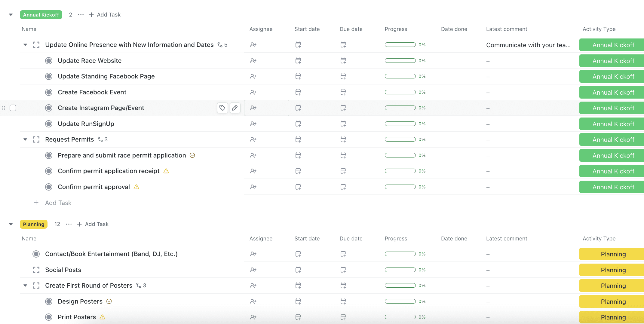
Task: Open the Annual Kickoff group options menu
Action: click(80, 14)
